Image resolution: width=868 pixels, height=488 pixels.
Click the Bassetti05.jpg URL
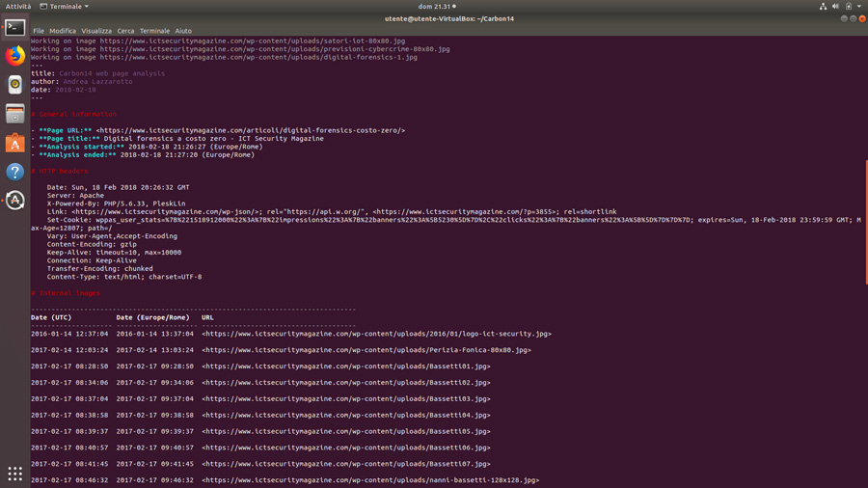346,431
